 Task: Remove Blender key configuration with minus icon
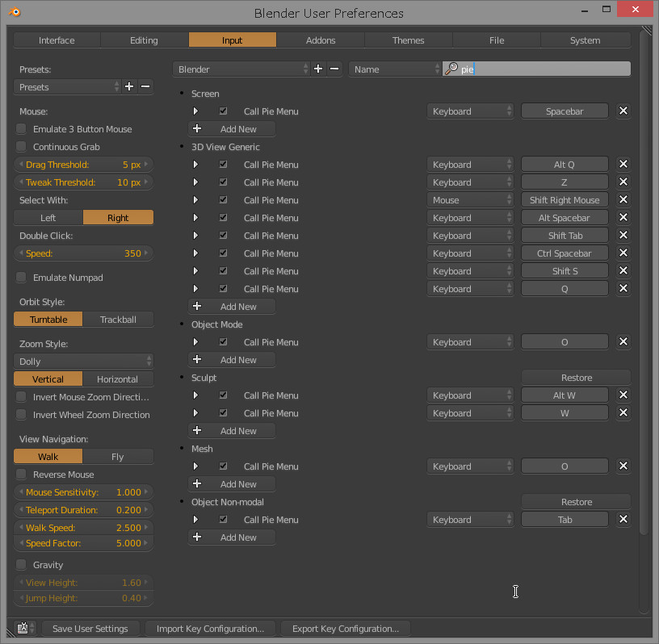click(334, 69)
